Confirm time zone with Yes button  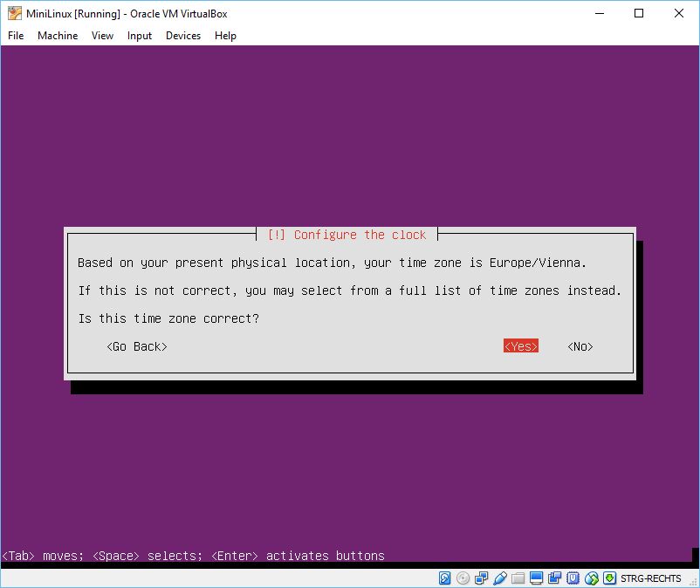pos(521,346)
